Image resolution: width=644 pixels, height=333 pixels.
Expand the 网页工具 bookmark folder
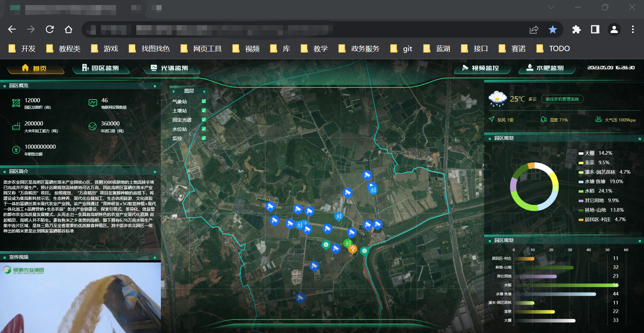coord(201,49)
